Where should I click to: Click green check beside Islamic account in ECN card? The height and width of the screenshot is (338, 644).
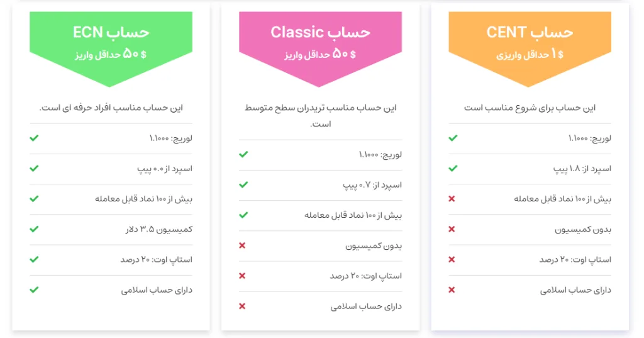(34, 290)
